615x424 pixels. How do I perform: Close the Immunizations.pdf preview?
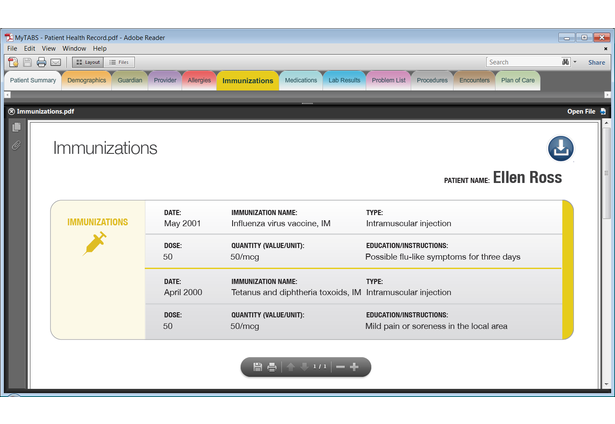[x=11, y=111]
